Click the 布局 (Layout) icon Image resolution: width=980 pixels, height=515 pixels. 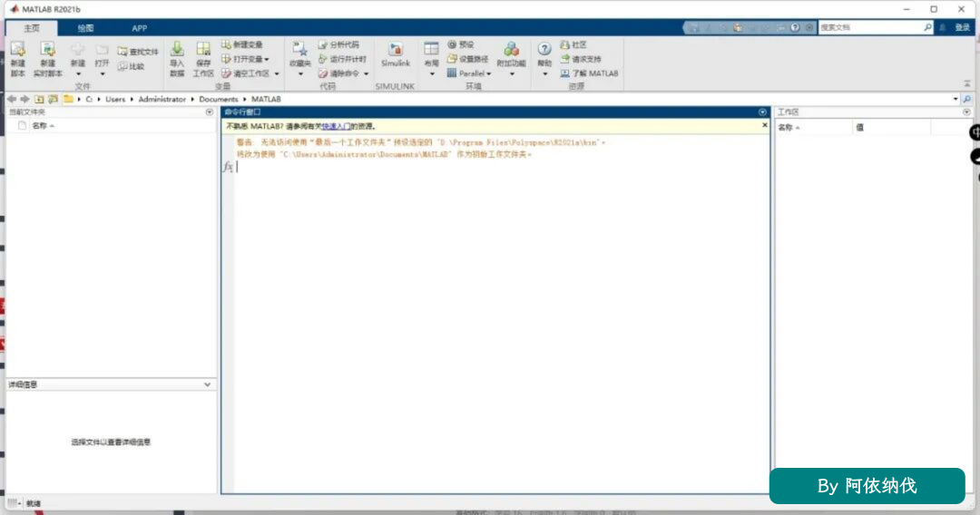431,49
